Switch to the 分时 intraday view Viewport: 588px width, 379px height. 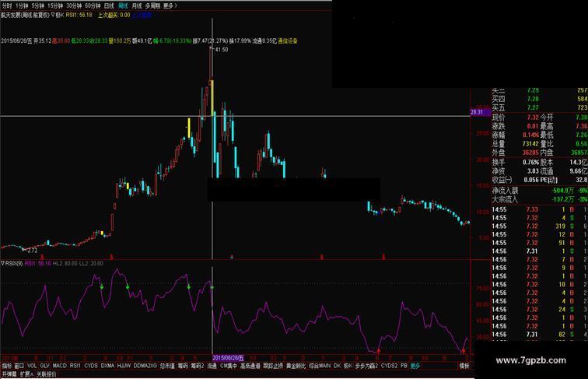coord(7,5)
